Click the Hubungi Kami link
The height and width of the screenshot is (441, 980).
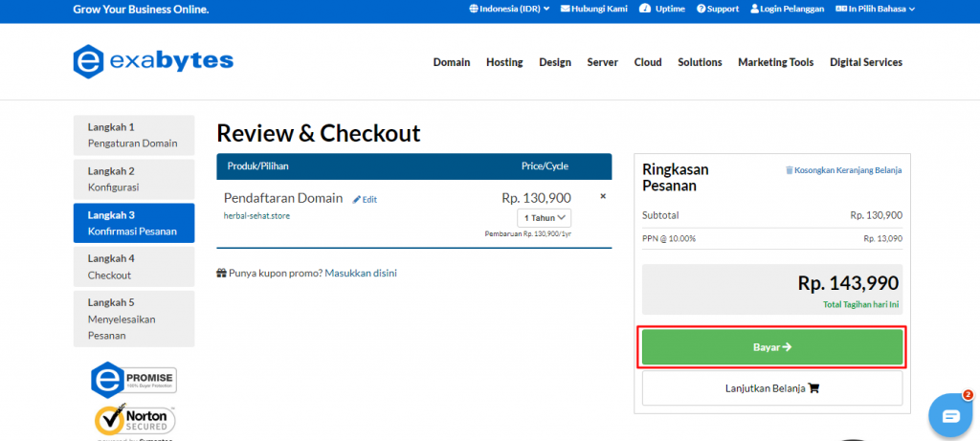click(x=599, y=9)
